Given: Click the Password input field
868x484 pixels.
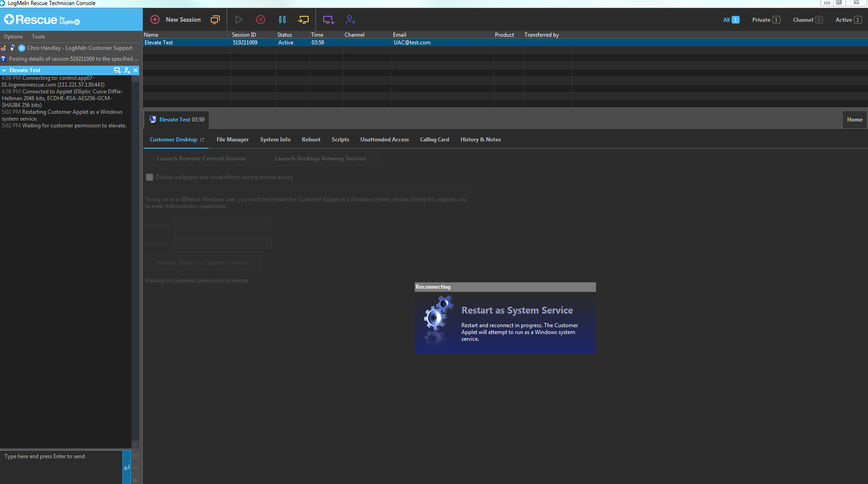Looking at the screenshot, I should point(223,242).
